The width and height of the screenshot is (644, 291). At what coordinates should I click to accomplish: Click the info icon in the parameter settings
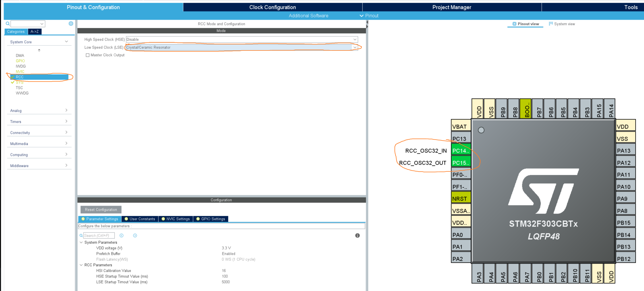pos(357,236)
